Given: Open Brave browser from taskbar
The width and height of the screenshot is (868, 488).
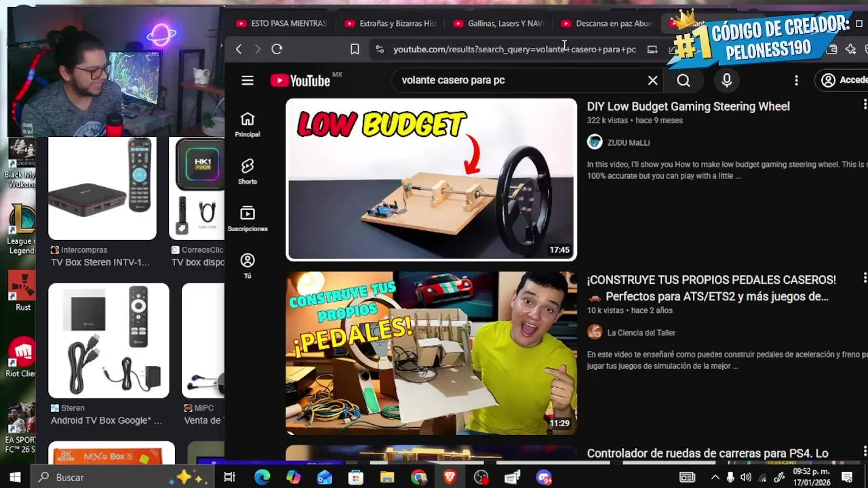Looking at the screenshot, I should 450,477.
